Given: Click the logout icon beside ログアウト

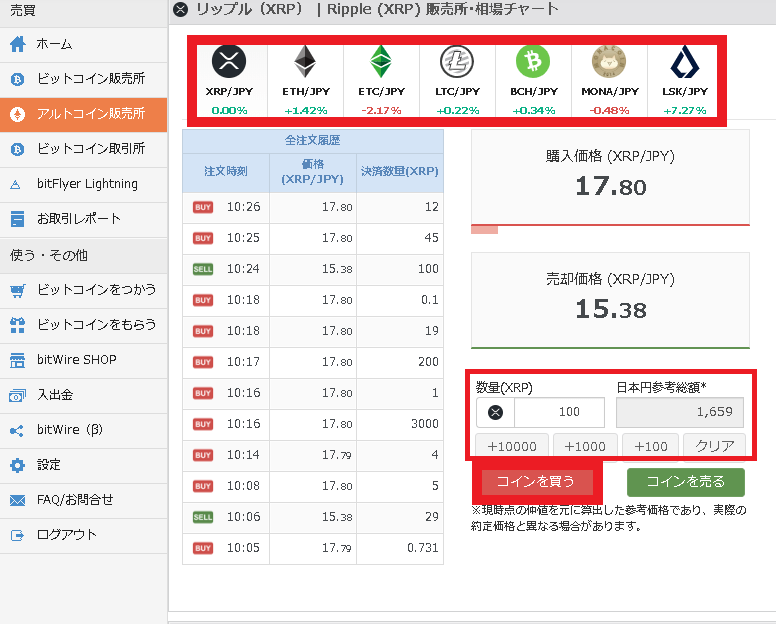Looking at the screenshot, I should pos(17,535).
